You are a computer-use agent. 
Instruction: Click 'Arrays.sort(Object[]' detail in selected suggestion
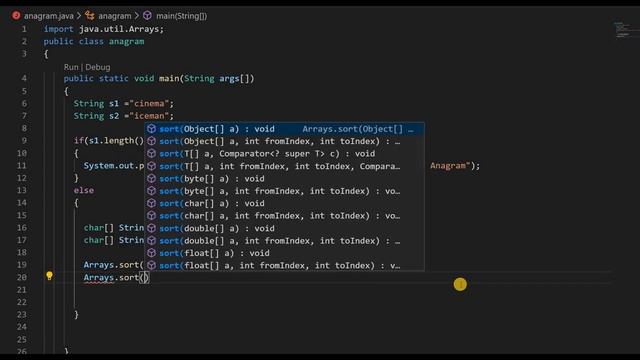coord(353,129)
